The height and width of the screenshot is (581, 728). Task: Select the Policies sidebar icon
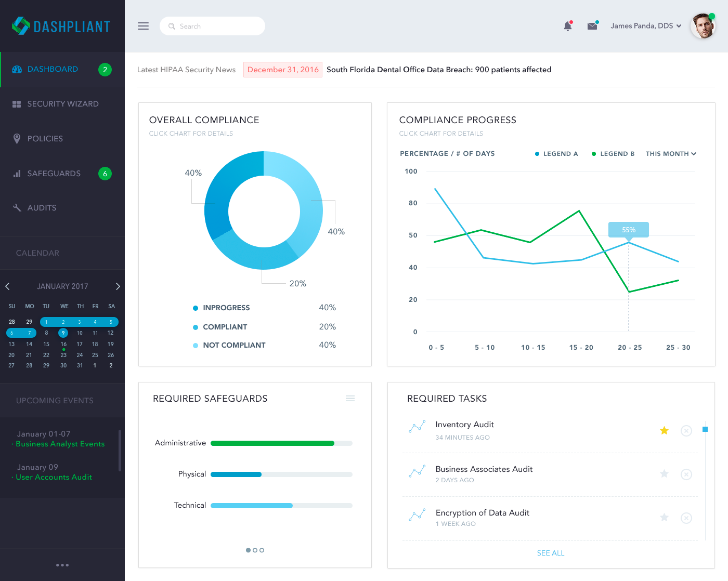click(16, 138)
